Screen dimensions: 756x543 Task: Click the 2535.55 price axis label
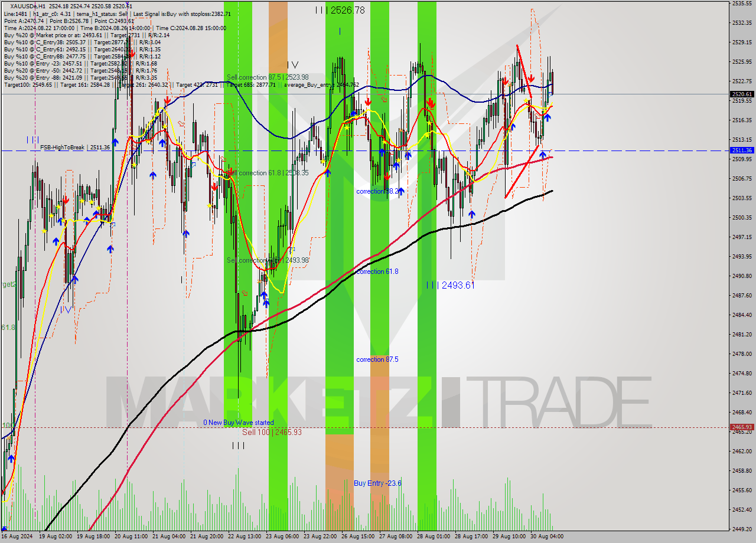pyautogui.click(x=742, y=3)
